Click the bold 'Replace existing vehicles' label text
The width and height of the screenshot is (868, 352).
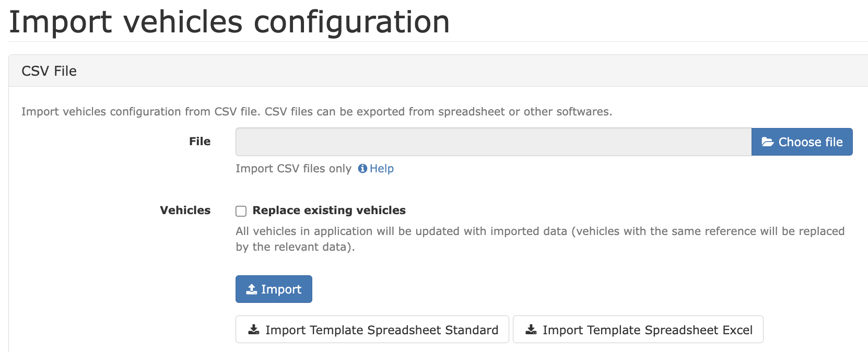pos(329,210)
